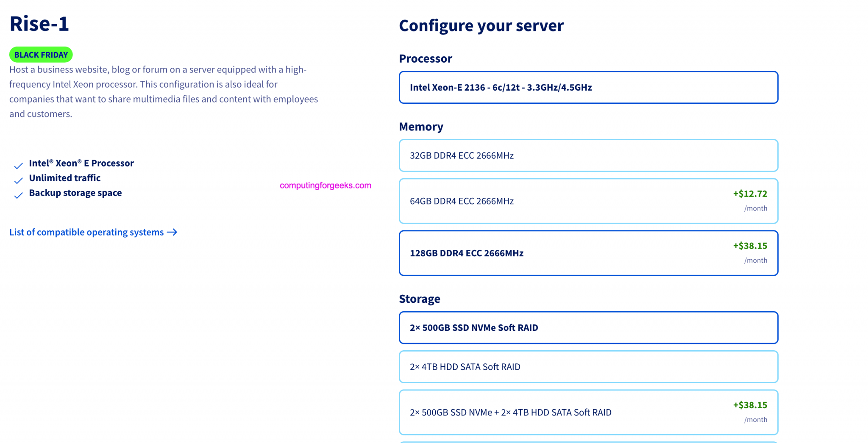The image size is (868, 443).
Task: Expand the Storage options list
Action: (420, 299)
